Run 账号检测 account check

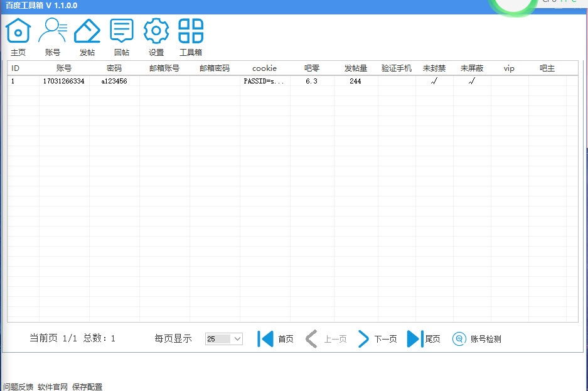pyautogui.click(x=477, y=339)
